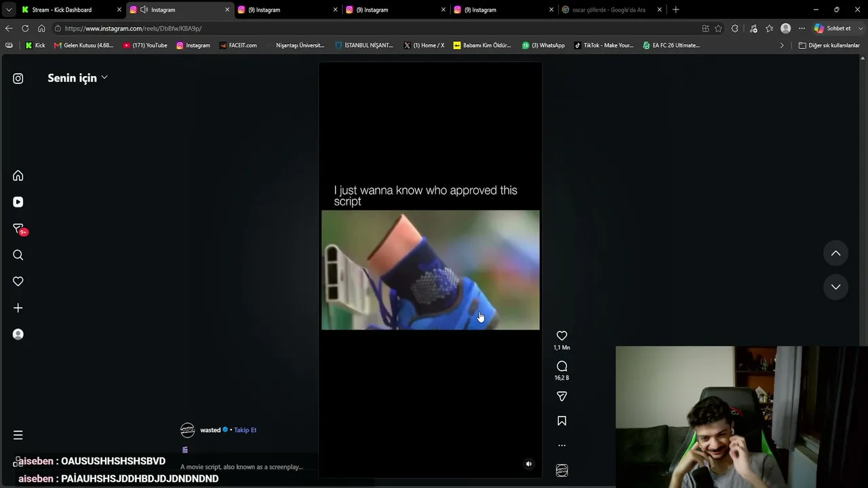Open the İSTANBUL NİŞANT... bookmark
This screenshot has height=488, width=868.
tap(364, 45)
